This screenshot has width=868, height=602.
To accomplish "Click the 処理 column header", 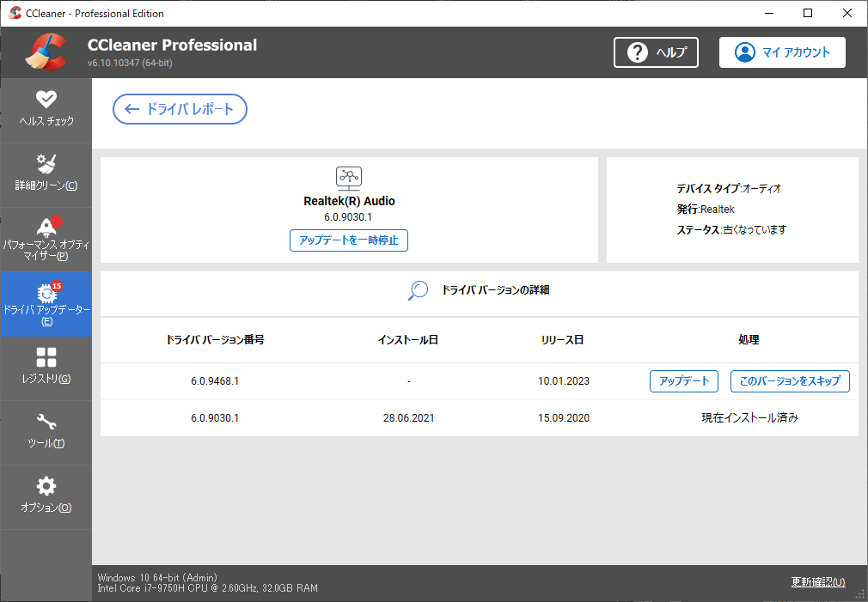I will (749, 340).
